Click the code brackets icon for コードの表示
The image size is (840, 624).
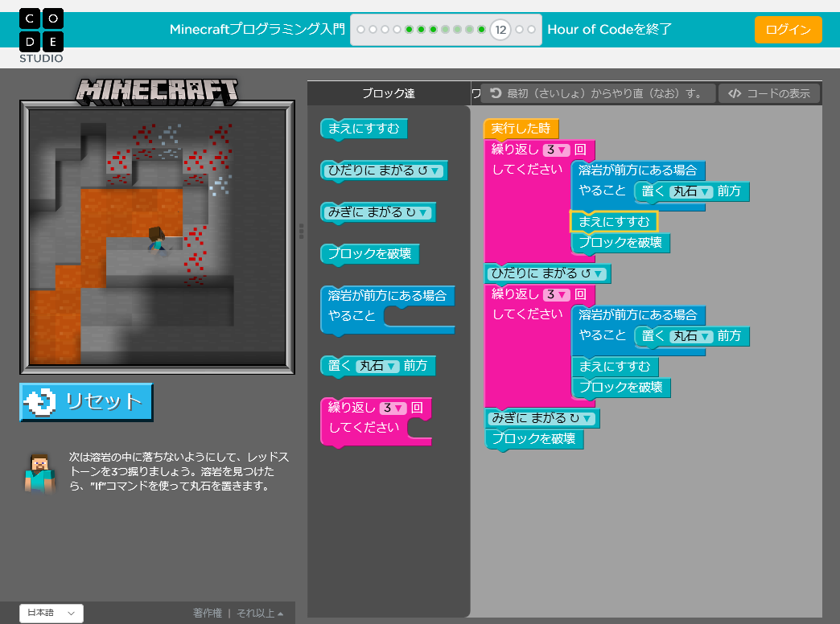coord(735,93)
